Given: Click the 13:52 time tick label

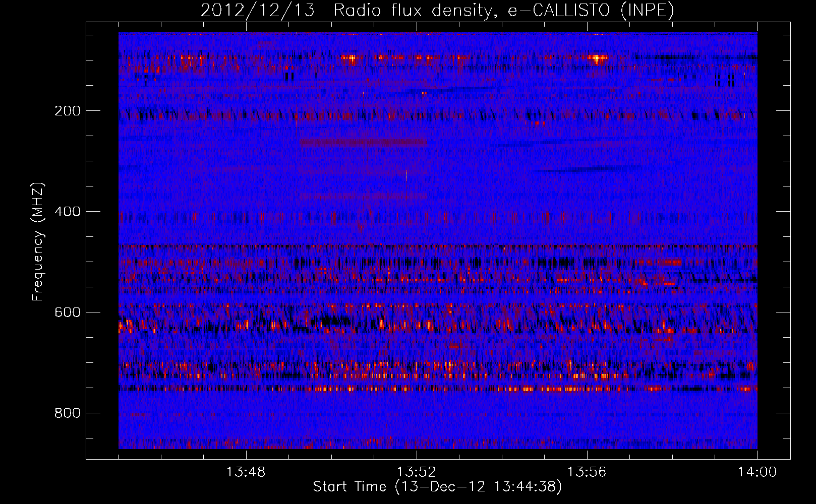Looking at the screenshot, I should [416, 472].
